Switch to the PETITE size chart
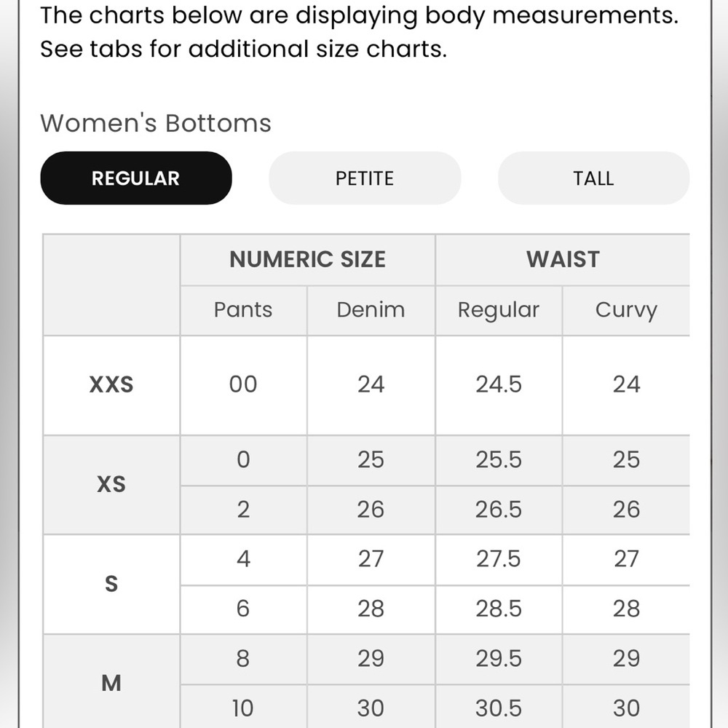728x728 pixels. (x=365, y=178)
